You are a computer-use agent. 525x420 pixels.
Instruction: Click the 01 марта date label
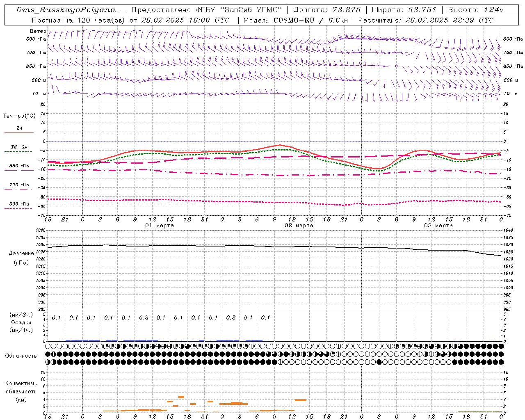[x=160, y=226]
